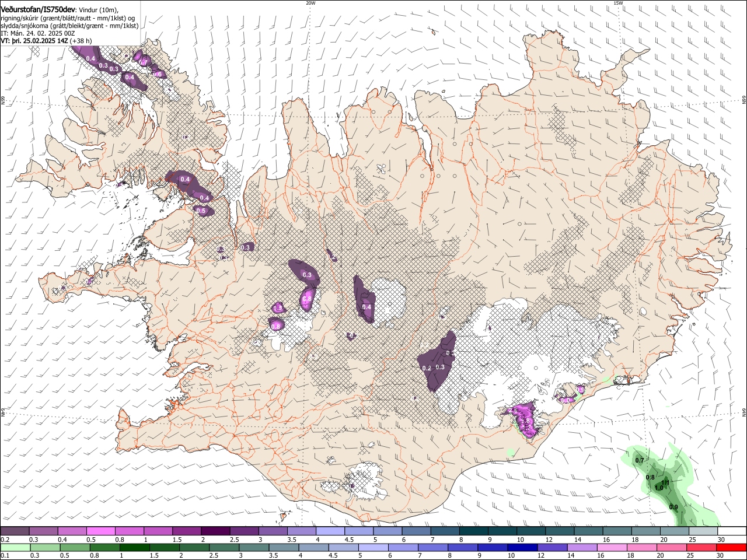The height and width of the screenshot is (560, 747).
Task: Pick the bright red lower swatch labeled 30
Action: pos(731,547)
